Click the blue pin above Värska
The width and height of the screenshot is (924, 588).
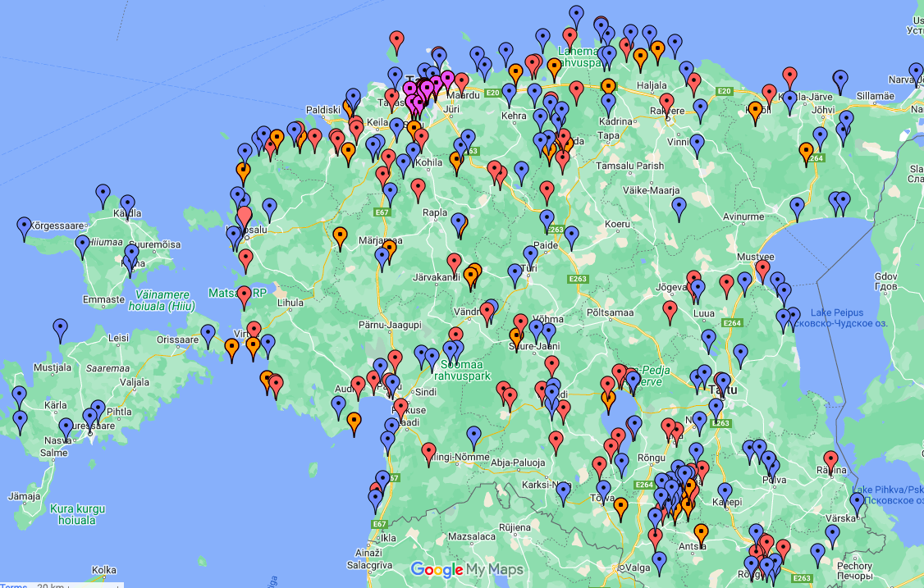(857, 502)
